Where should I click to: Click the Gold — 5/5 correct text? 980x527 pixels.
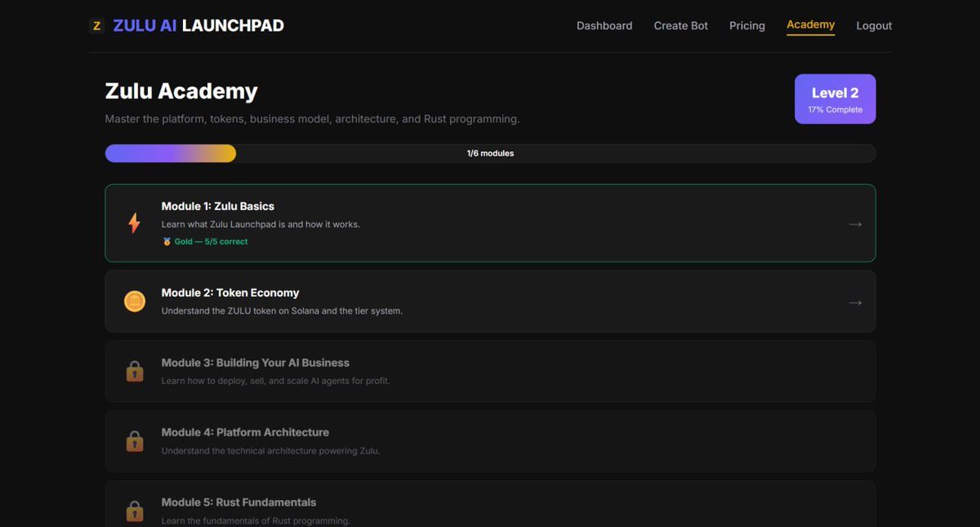(x=211, y=242)
